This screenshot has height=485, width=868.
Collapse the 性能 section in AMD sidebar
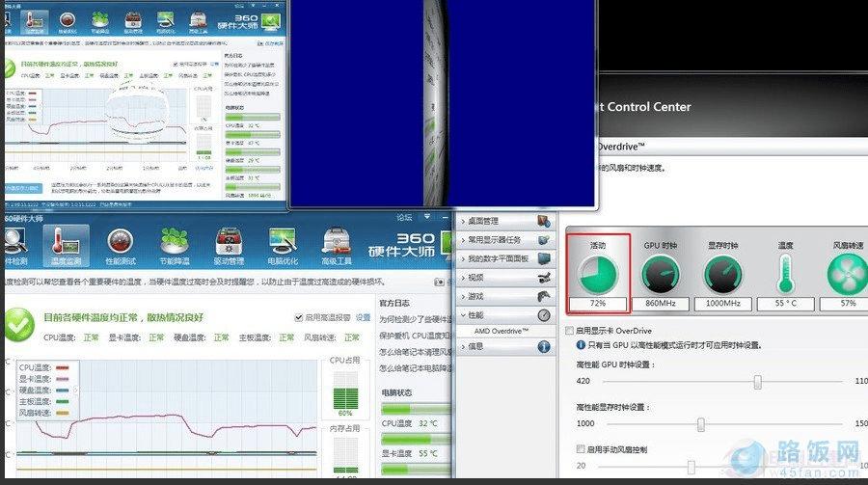point(504,315)
